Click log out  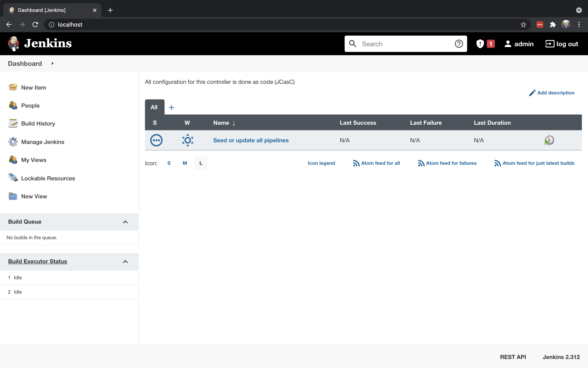click(562, 44)
